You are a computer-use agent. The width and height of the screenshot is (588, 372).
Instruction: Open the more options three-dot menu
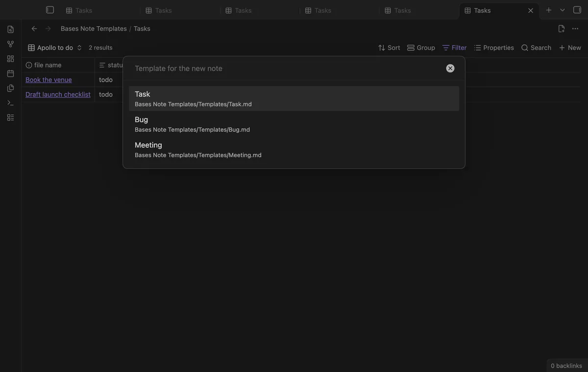coord(575,28)
